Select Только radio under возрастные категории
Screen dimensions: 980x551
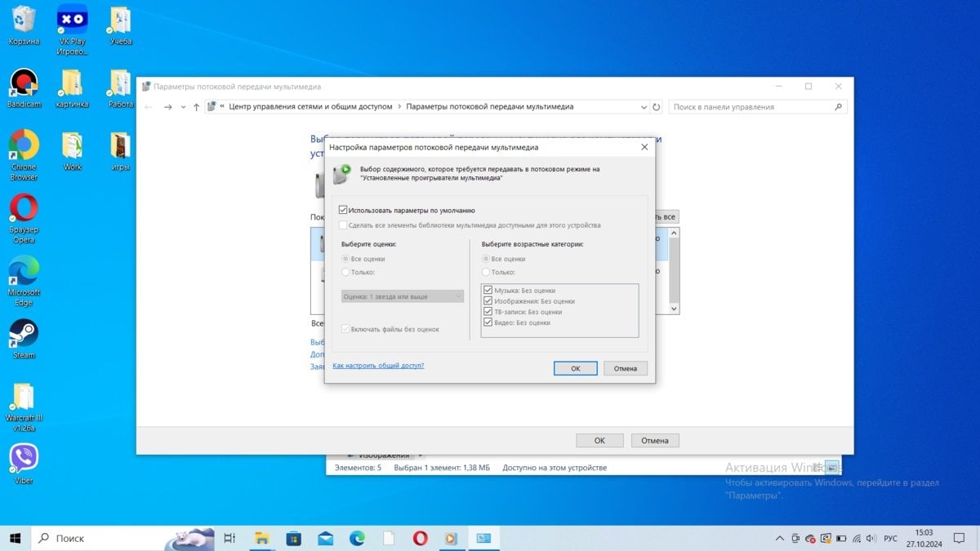coord(486,272)
